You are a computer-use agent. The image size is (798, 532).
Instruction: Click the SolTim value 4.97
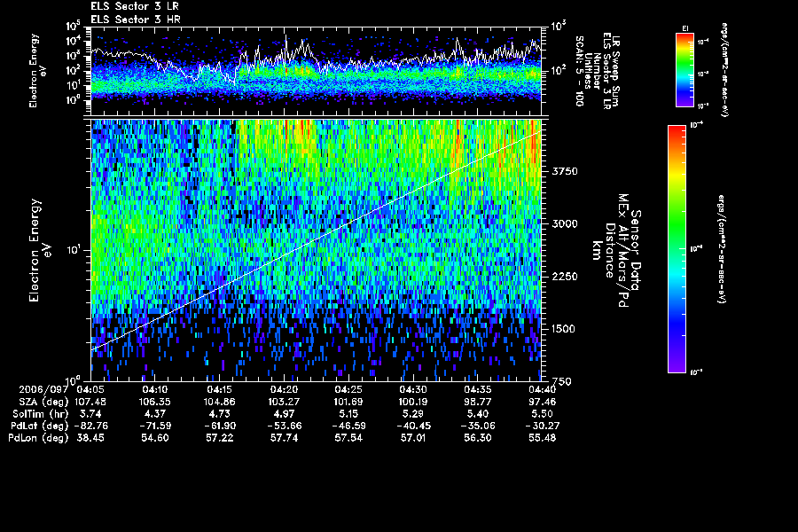click(x=284, y=414)
